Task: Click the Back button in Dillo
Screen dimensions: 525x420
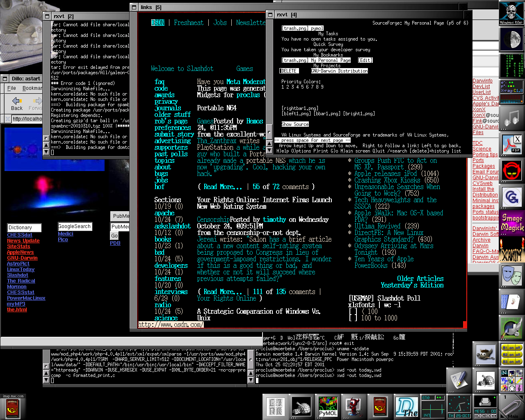Action: click(17, 103)
